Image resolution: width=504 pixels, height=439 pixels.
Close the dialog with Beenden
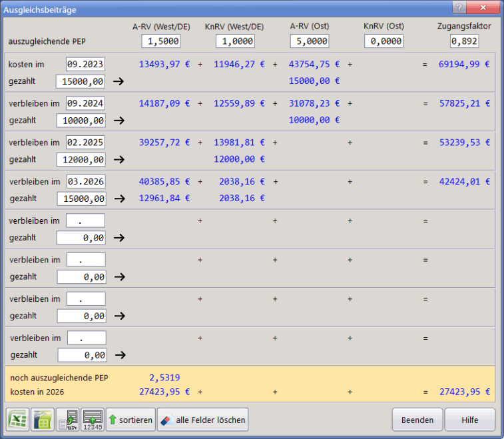coord(417,420)
